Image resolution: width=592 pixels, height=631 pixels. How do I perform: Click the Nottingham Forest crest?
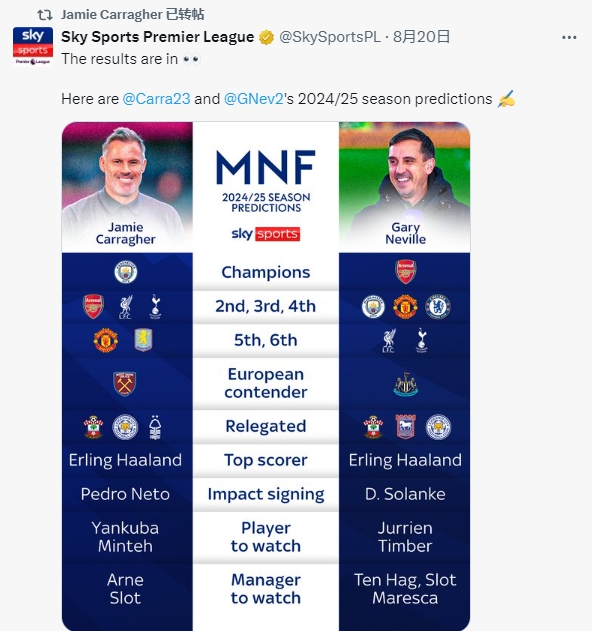(x=155, y=427)
